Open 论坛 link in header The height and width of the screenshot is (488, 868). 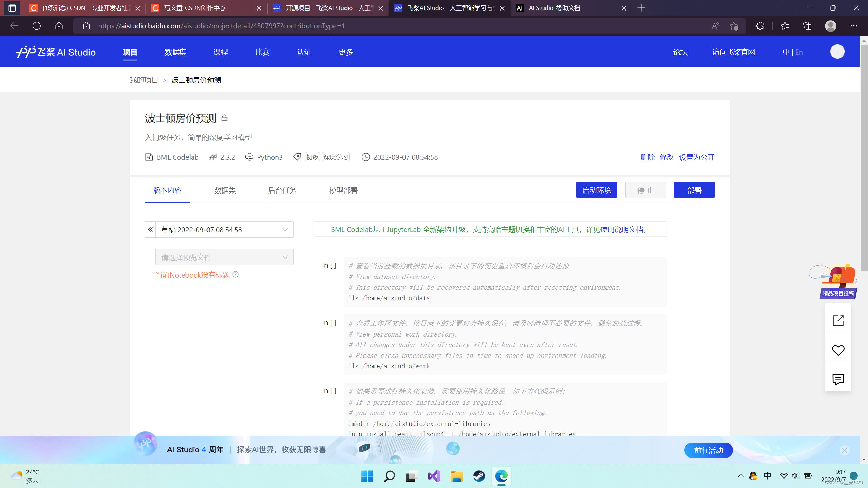680,52
